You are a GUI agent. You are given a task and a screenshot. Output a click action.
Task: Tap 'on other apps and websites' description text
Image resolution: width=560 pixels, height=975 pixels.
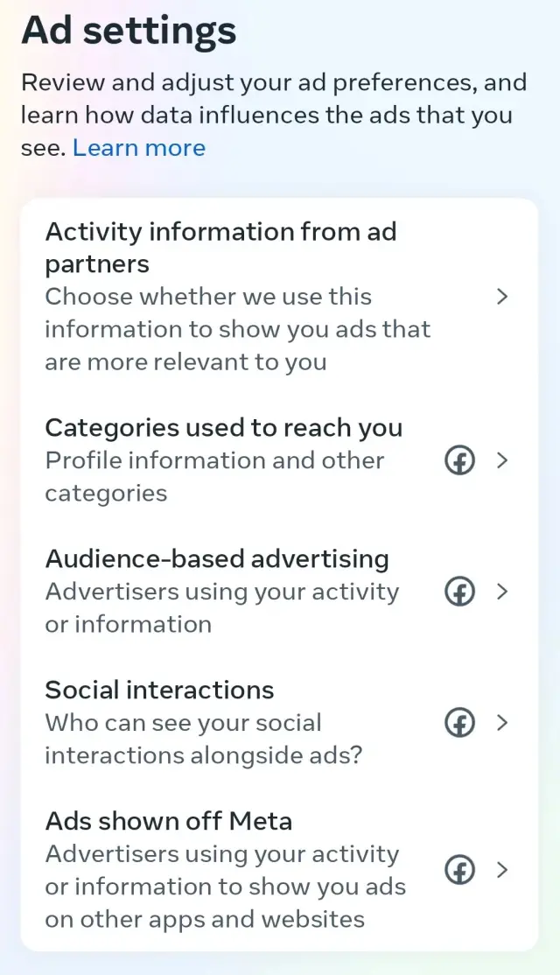pos(205,919)
